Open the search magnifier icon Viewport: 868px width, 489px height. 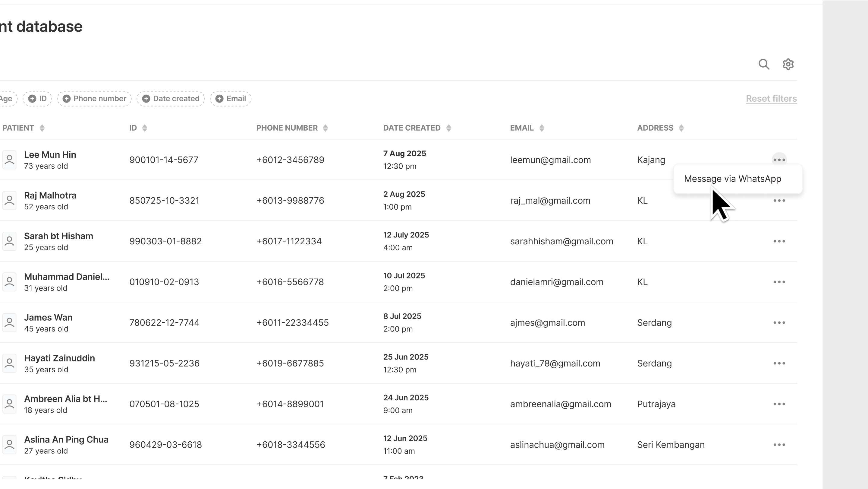point(764,64)
